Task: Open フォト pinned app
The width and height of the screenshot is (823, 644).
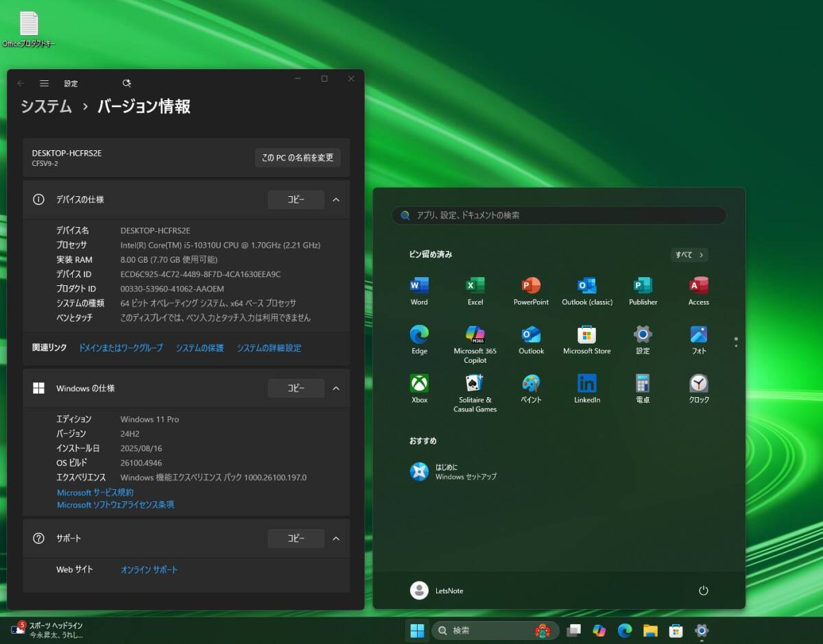Action: coord(699,340)
